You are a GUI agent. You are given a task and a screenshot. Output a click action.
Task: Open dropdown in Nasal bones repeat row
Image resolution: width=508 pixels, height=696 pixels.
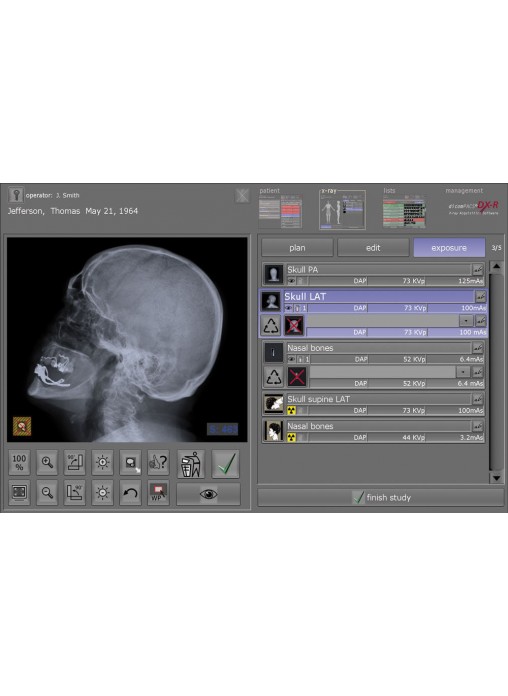pos(463,372)
